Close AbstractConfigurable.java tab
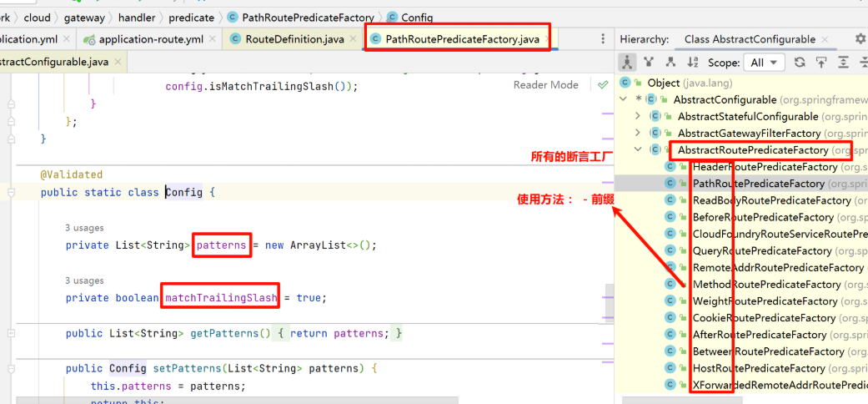 coord(118,62)
